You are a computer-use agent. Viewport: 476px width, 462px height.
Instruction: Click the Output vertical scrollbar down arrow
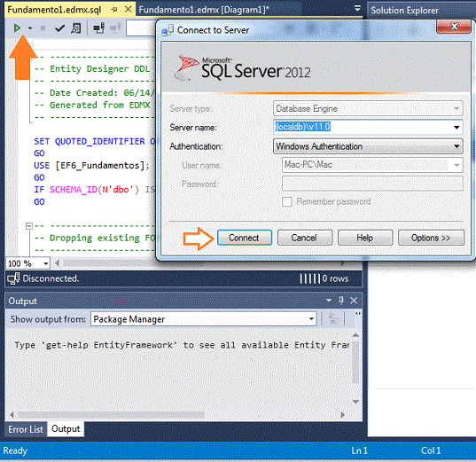pyautogui.click(x=355, y=402)
